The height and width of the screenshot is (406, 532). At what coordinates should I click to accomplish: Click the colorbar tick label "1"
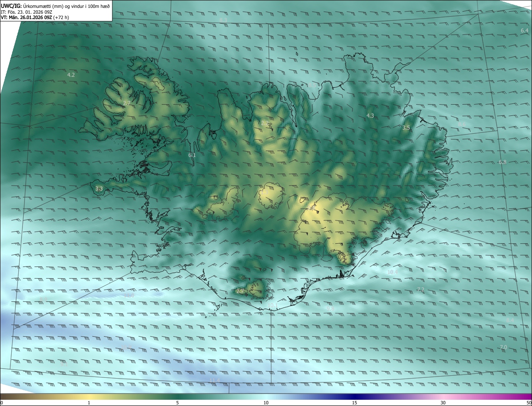point(89,403)
